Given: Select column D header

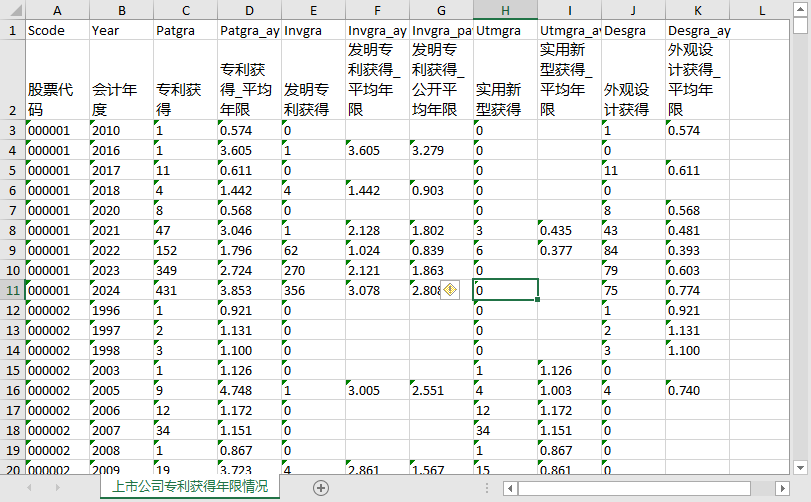Looking at the screenshot, I should click(x=249, y=10).
